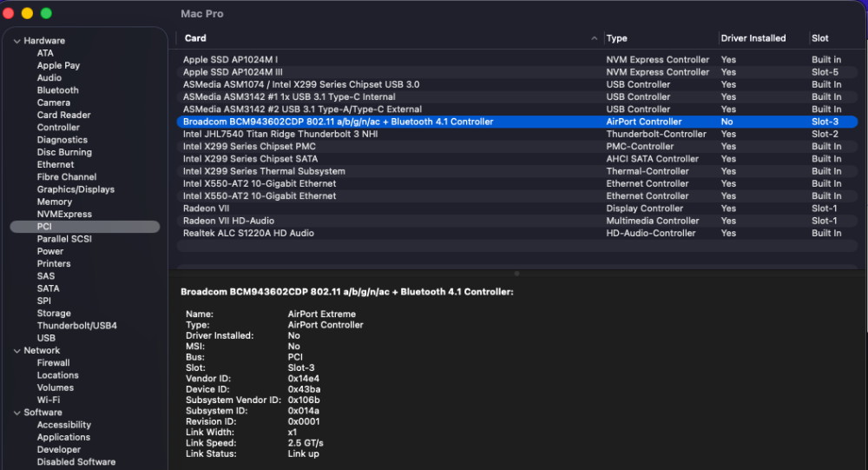Collapse the Software section chevron
868x470 pixels.
pos(17,413)
